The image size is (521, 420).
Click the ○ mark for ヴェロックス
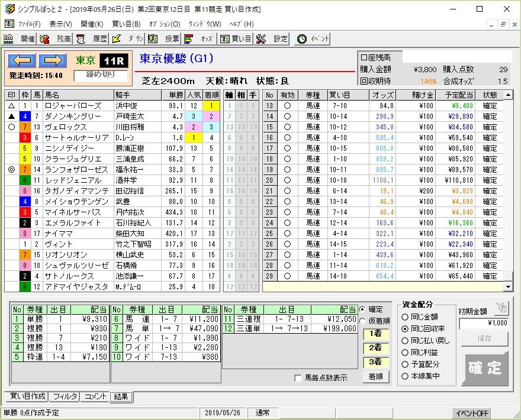12,127
